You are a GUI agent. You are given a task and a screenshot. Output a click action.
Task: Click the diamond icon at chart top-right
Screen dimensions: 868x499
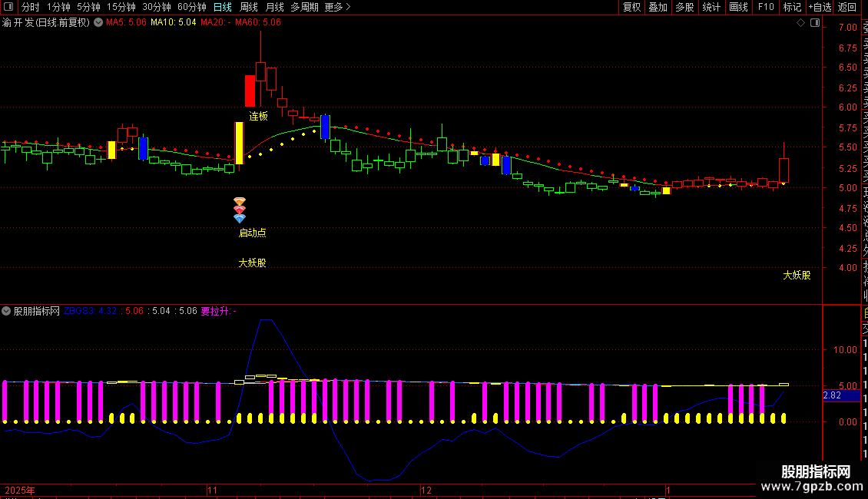pyautogui.click(x=800, y=22)
